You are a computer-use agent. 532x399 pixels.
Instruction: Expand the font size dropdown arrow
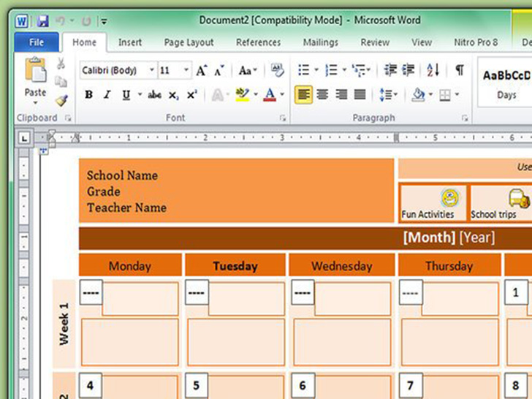point(186,70)
